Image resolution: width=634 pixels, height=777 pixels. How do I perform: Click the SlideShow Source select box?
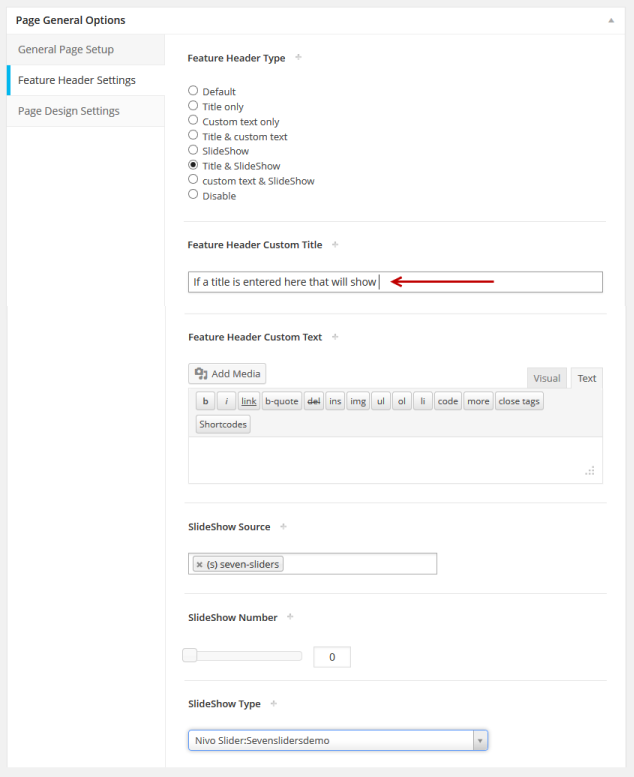click(x=360, y=564)
